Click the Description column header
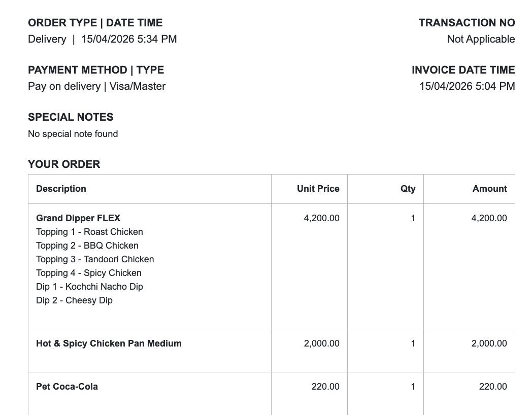 (61, 189)
